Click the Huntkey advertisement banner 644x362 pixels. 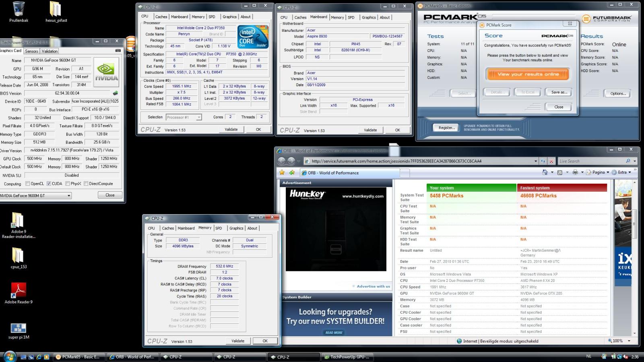[336, 229]
